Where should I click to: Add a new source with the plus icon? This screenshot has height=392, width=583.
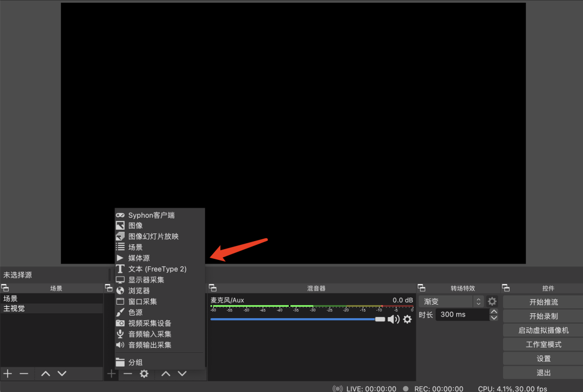(112, 373)
